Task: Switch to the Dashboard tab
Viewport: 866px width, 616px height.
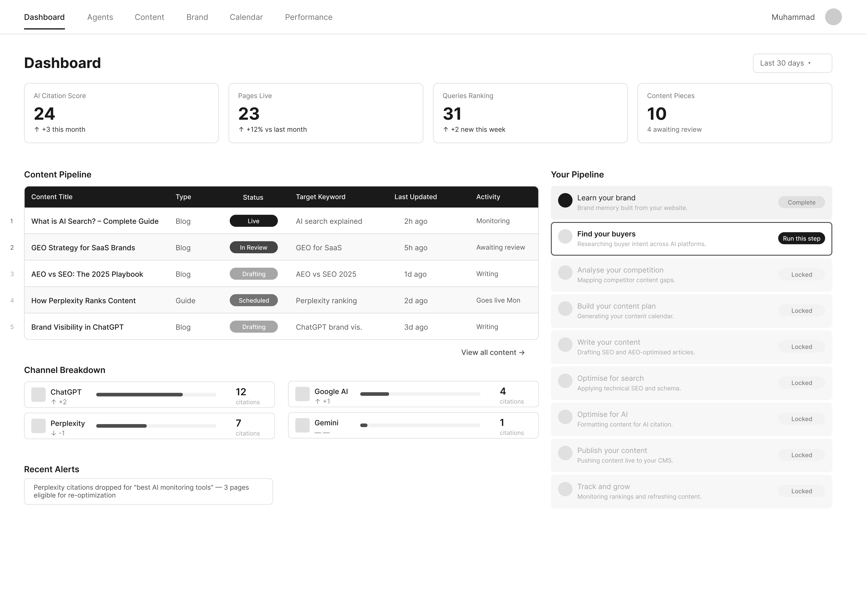Action: tap(44, 17)
